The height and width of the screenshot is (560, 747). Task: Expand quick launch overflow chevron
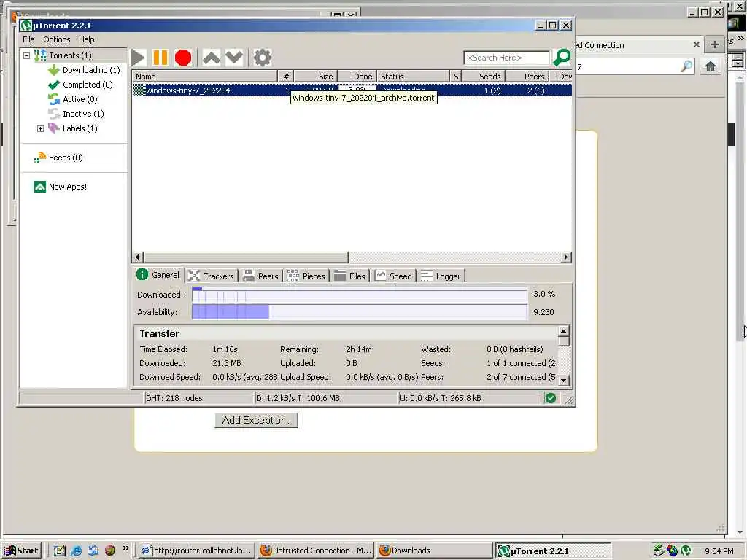click(x=125, y=548)
